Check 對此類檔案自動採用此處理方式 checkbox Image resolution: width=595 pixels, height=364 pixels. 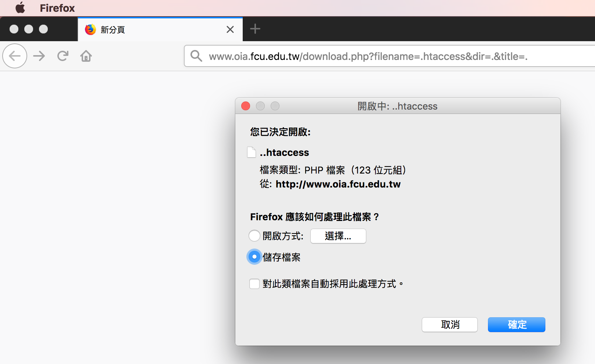pos(254,284)
